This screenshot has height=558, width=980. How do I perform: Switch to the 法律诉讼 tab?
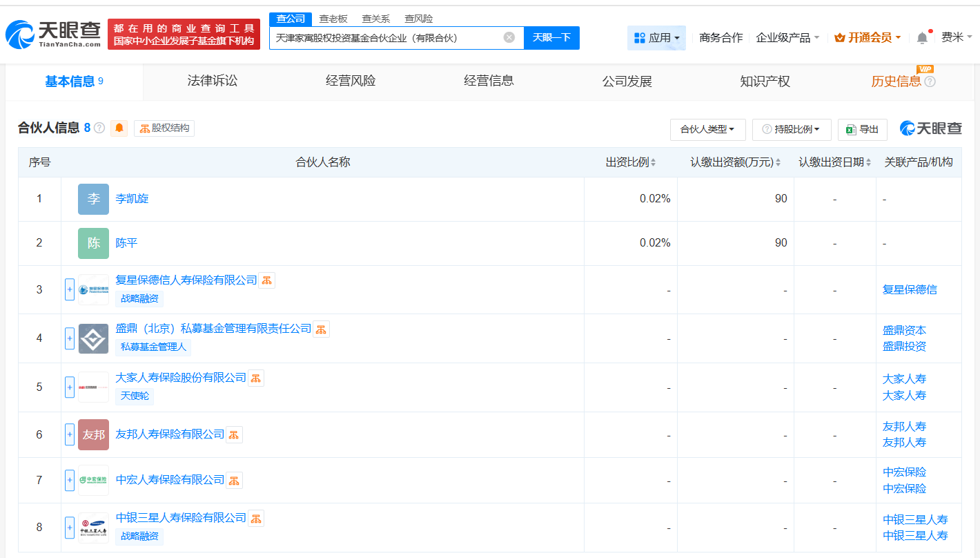tap(210, 81)
